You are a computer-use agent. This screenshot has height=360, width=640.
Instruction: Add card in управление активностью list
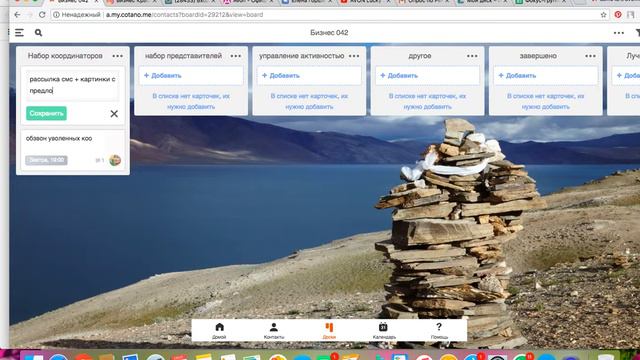tap(309, 76)
